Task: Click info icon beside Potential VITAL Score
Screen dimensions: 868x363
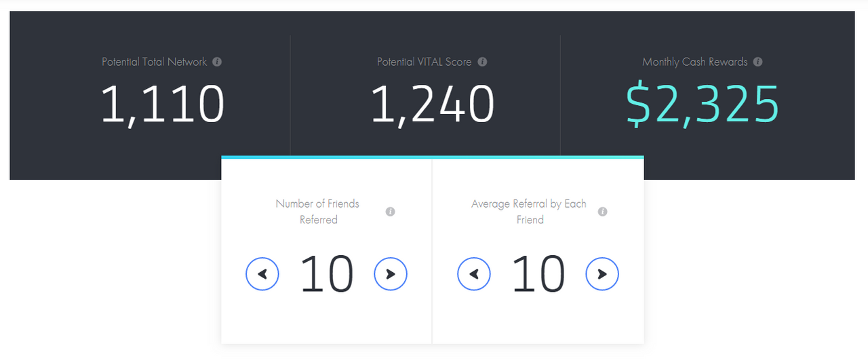Action: coord(482,62)
